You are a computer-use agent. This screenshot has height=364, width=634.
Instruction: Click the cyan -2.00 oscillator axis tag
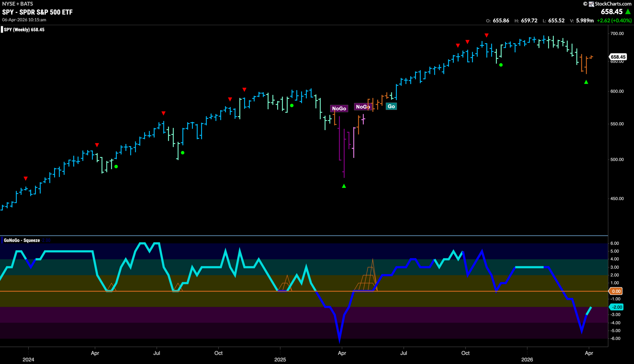pyautogui.click(x=616, y=307)
